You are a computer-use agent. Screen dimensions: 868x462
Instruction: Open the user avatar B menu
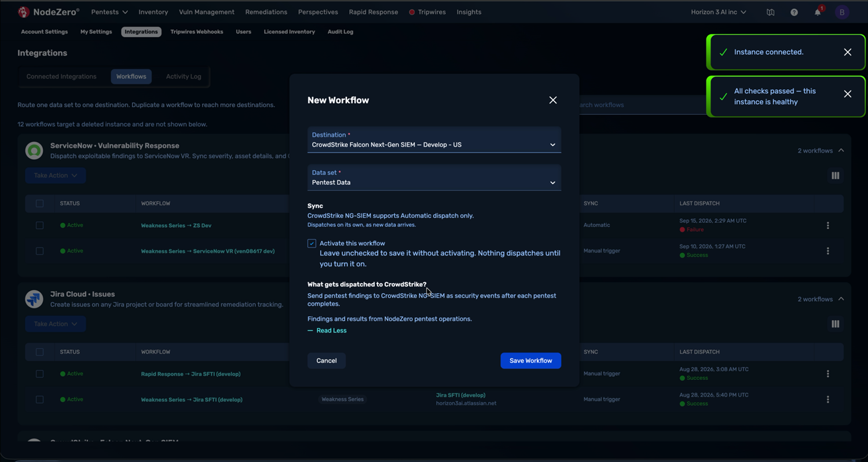point(842,12)
